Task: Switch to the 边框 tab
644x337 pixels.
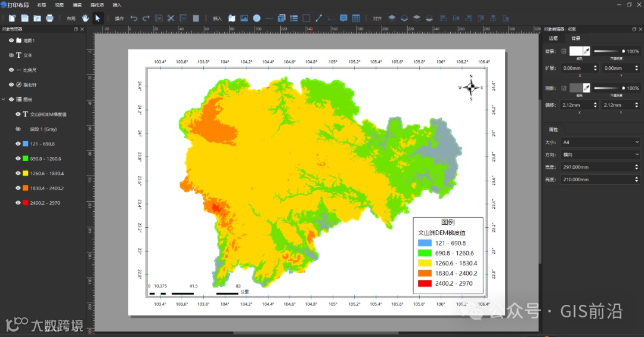Action: (553, 38)
